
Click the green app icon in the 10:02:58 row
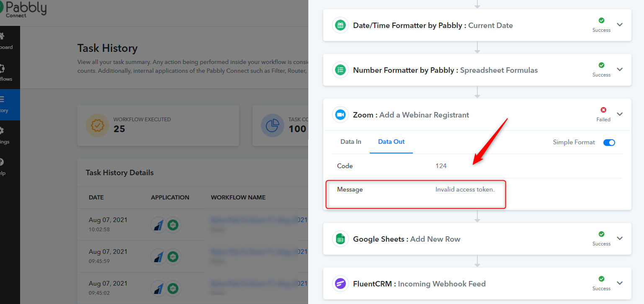point(173,225)
